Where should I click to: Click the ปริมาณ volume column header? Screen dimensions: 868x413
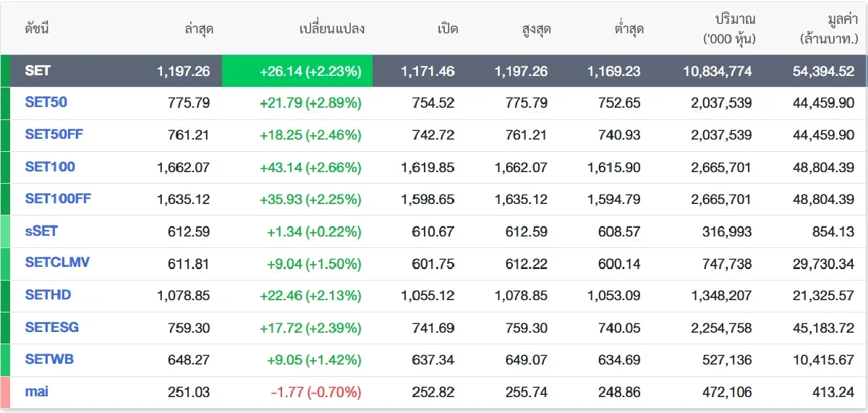(729, 30)
